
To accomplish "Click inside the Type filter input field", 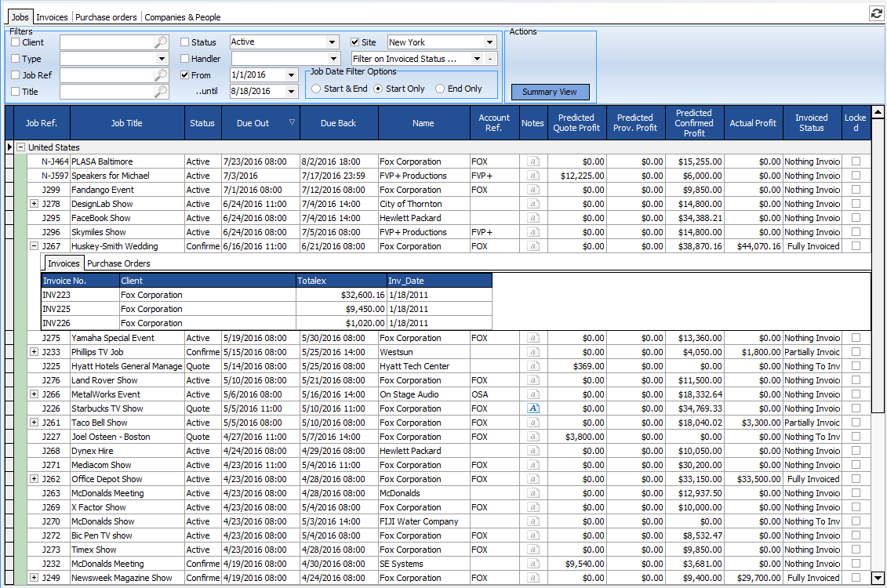I will click(102, 58).
